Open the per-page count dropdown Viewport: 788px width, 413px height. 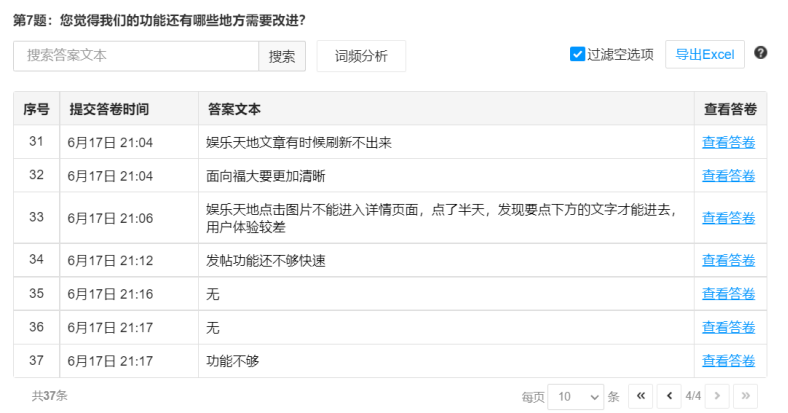(577, 396)
